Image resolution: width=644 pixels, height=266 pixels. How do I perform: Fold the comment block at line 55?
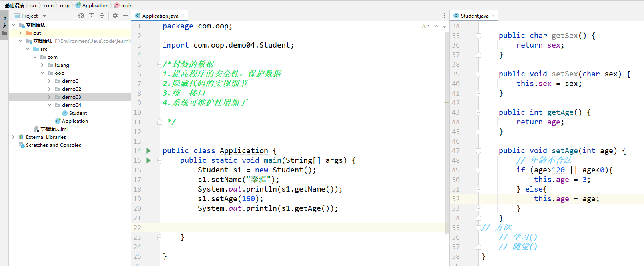tap(478, 228)
